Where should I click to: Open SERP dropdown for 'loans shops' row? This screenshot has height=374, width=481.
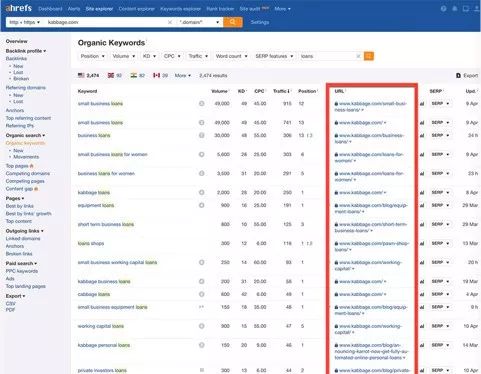[440, 243]
